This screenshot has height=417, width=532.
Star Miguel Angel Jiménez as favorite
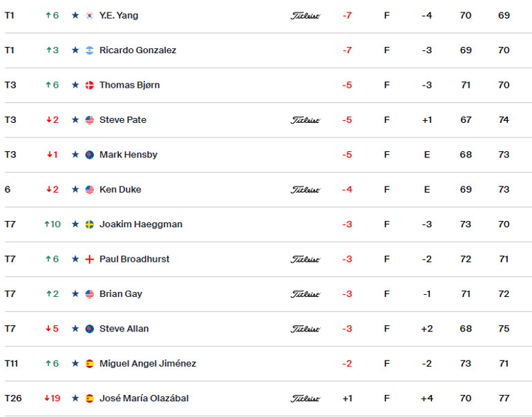click(75, 363)
